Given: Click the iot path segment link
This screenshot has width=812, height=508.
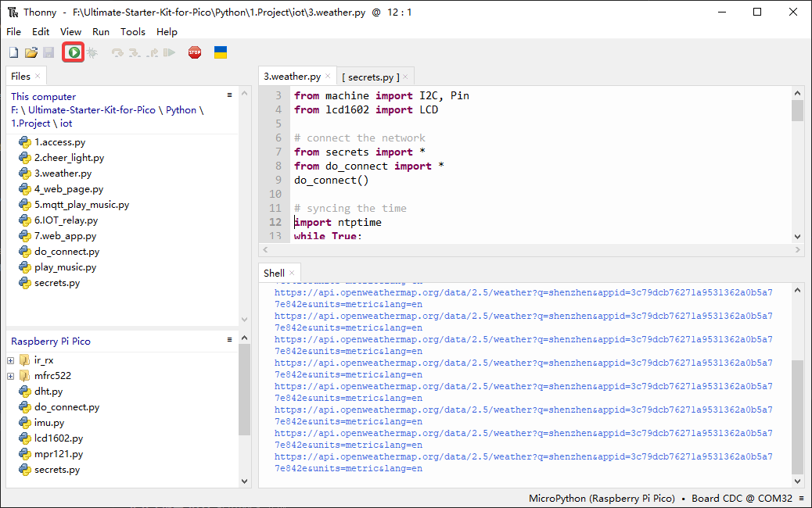Looking at the screenshot, I should point(66,123).
